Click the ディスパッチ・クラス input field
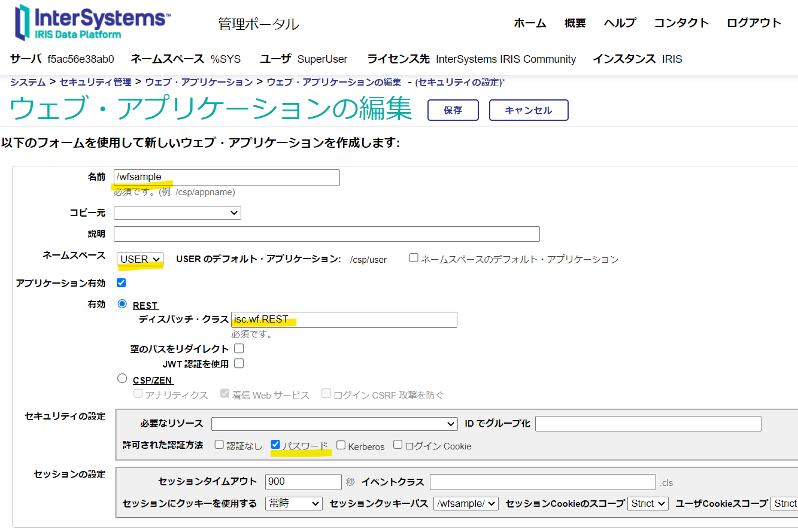 [x=344, y=320]
